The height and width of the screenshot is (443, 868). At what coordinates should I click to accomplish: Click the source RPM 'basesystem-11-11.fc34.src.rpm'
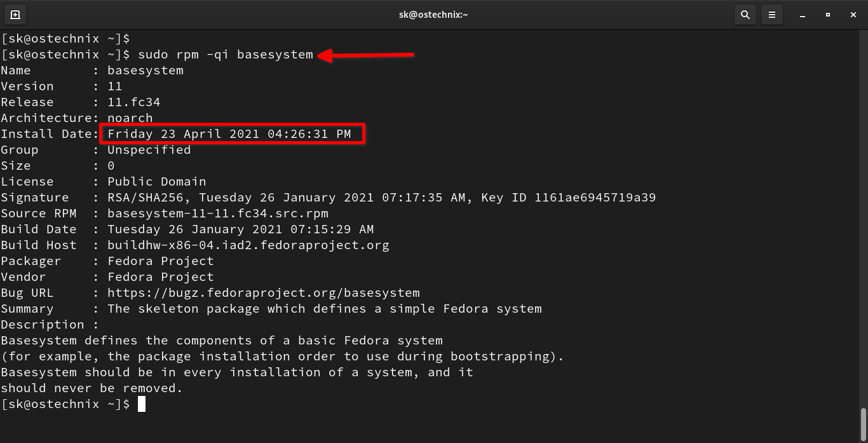(218, 214)
